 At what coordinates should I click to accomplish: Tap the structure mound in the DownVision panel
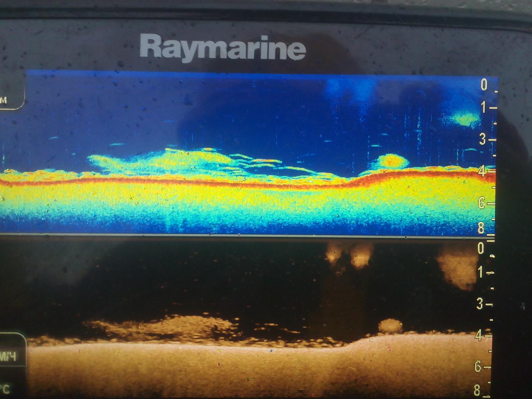(183, 324)
